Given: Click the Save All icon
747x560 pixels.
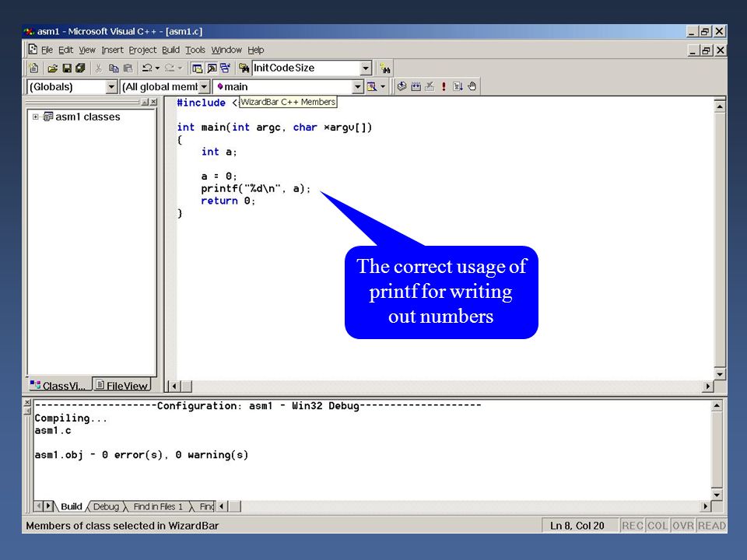Looking at the screenshot, I should click(x=80, y=68).
